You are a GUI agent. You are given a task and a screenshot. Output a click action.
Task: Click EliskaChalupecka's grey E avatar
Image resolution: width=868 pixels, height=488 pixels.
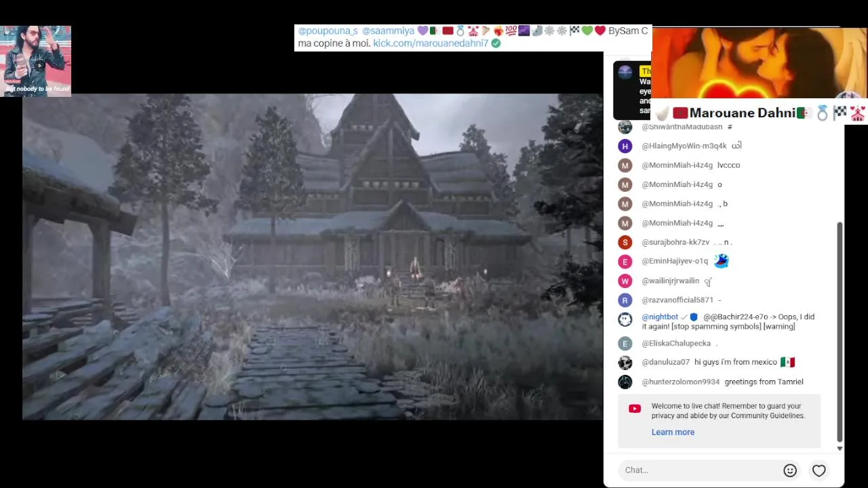pos(625,344)
